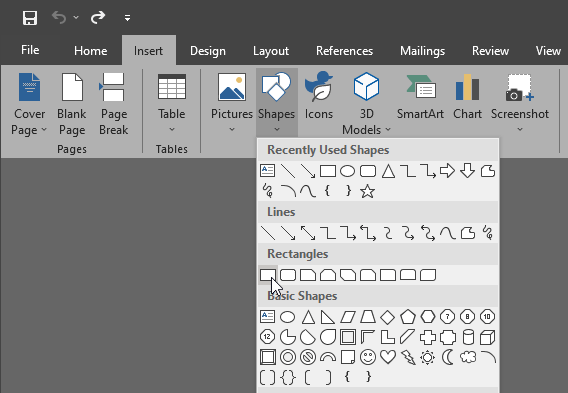This screenshot has height=393, width=568.
Task: Select the Parallelogram in Basic Shapes
Action: 348,317
